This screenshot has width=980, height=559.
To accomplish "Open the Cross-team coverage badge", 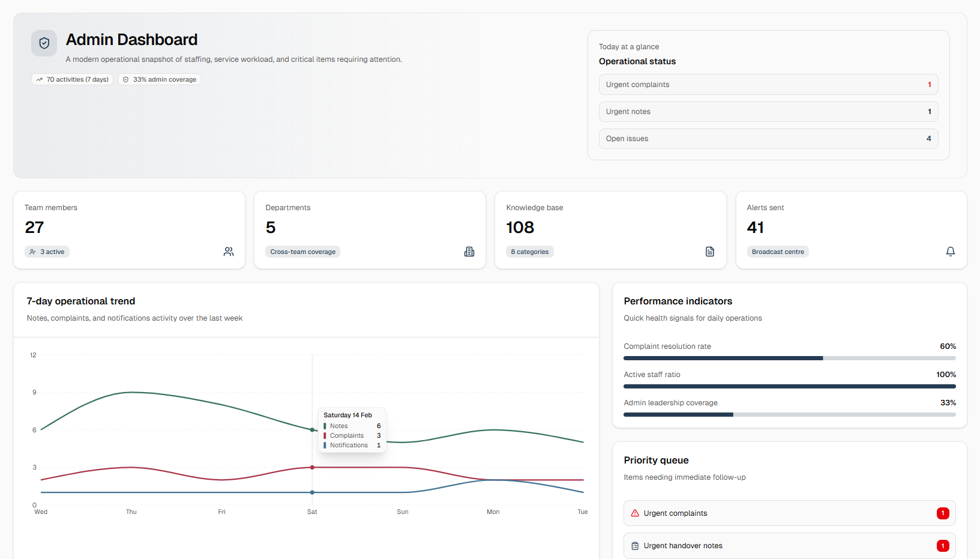I will pyautogui.click(x=302, y=252).
